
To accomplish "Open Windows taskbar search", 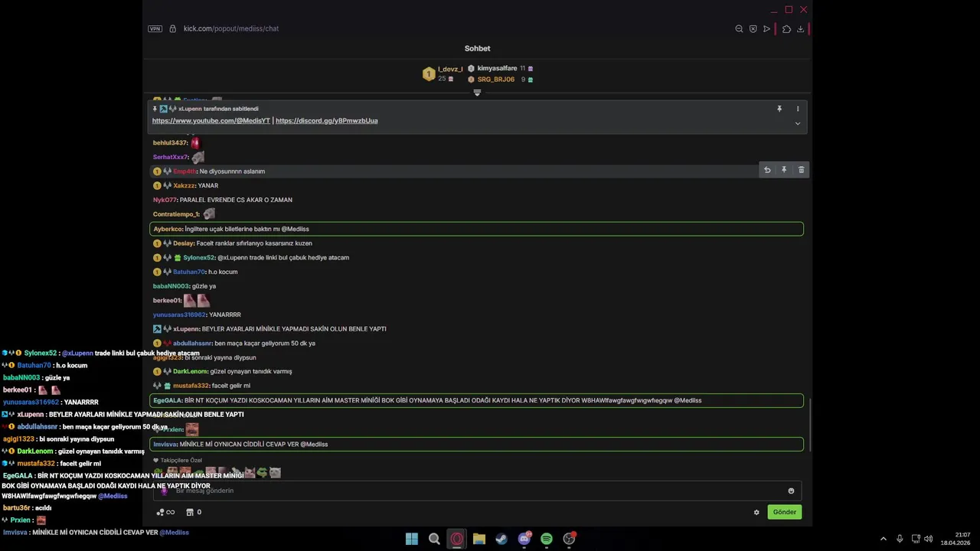I will (x=434, y=539).
